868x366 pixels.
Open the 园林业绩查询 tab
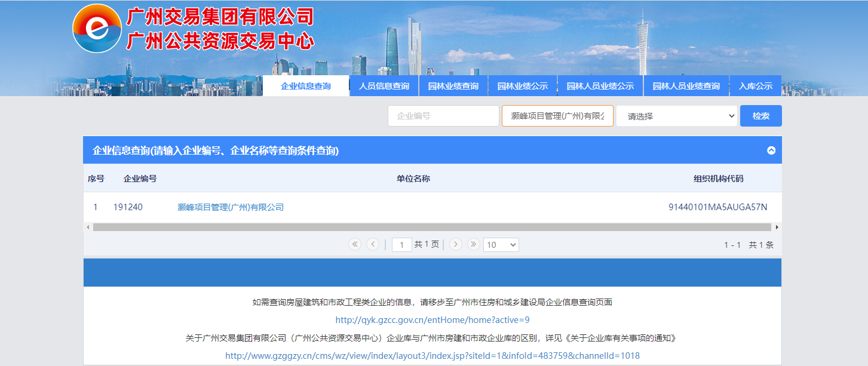[453, 86]
